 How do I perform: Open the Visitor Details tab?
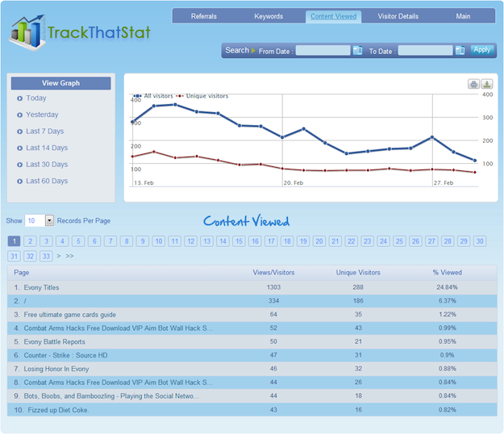click(x=398, y=16)
